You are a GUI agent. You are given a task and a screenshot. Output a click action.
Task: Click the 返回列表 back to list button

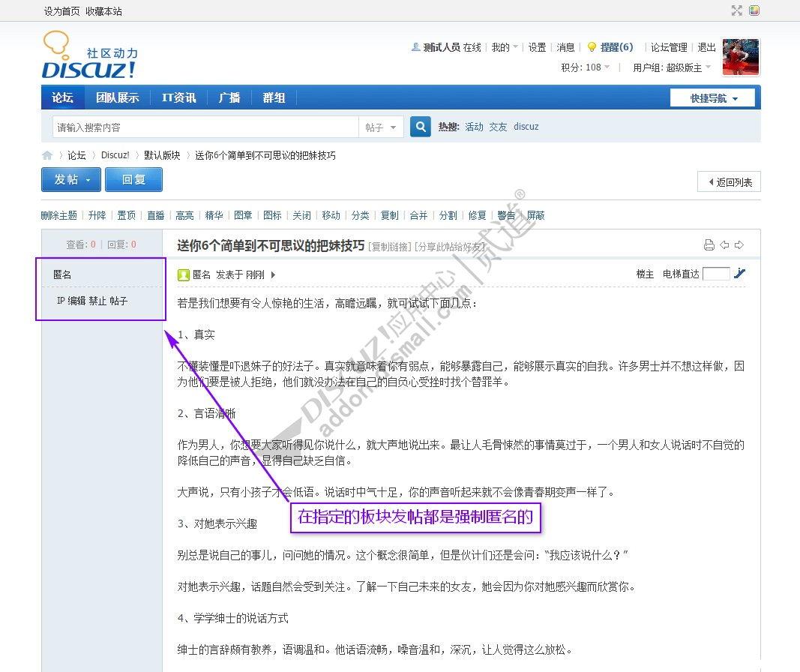pyautogui.click(x=729, y=182)
